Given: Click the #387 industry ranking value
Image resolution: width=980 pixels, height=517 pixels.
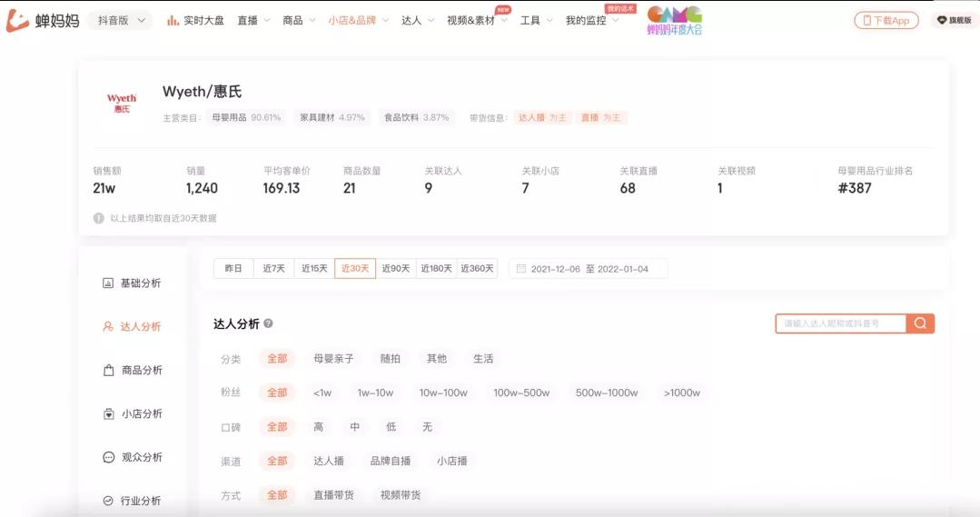Looking at the screenshot, I should point(855,188).
